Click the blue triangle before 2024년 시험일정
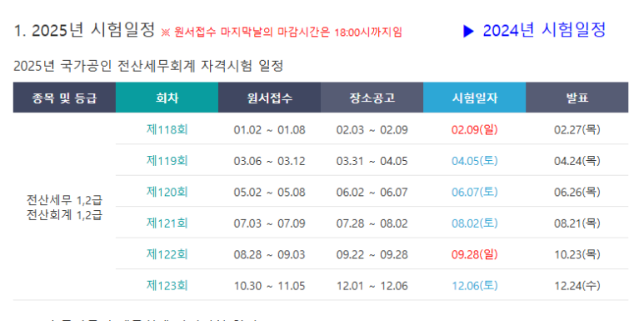This screenshot has width=644, height=321. (x=468, y=31)
